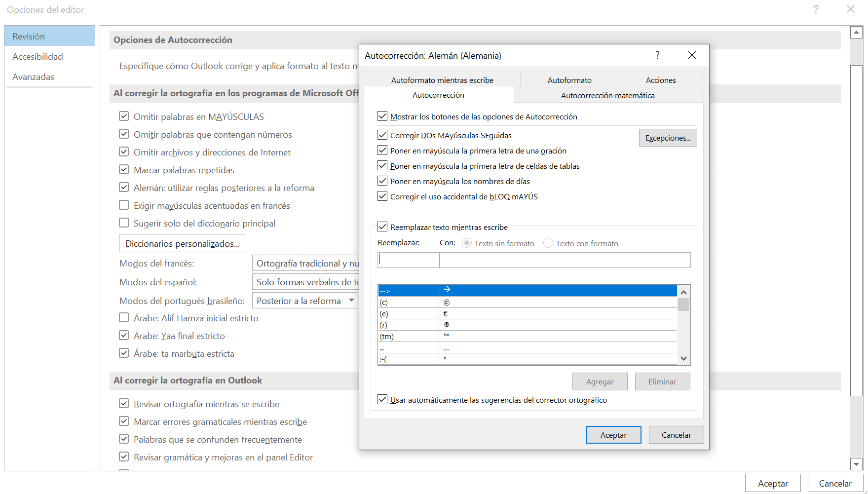The image size is (868, 494).
Task: Select the (tm) trademark replacement row
Action: [528, 336]
